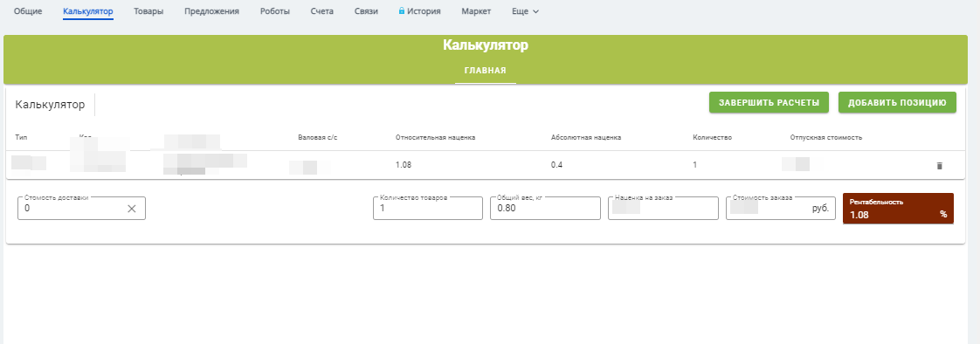
Task: Clear the delivery cost field with X
Action: point(132,209)
